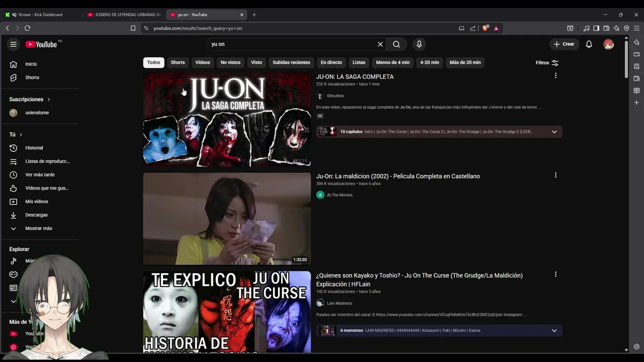Screen dimensions: 644x362
Task: Open the YouTube hamburger guide menu
Action: [x=14, y=44]
